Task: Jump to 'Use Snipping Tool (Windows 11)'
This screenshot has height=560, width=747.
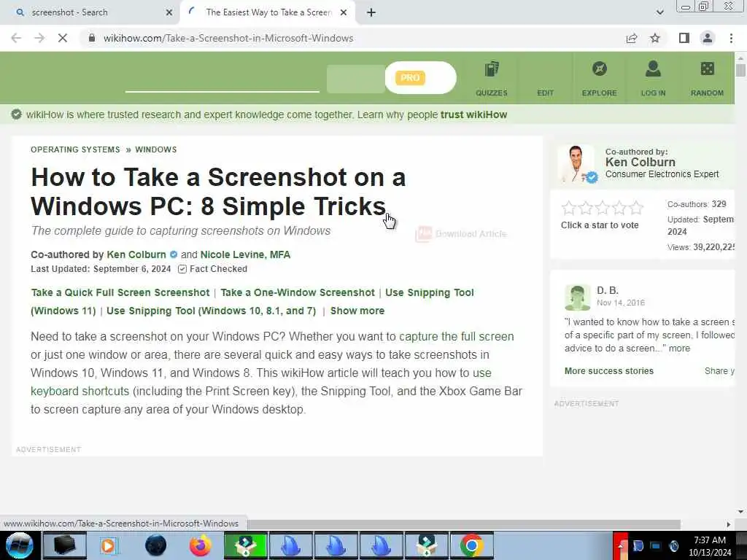Action: click(429, 292)
